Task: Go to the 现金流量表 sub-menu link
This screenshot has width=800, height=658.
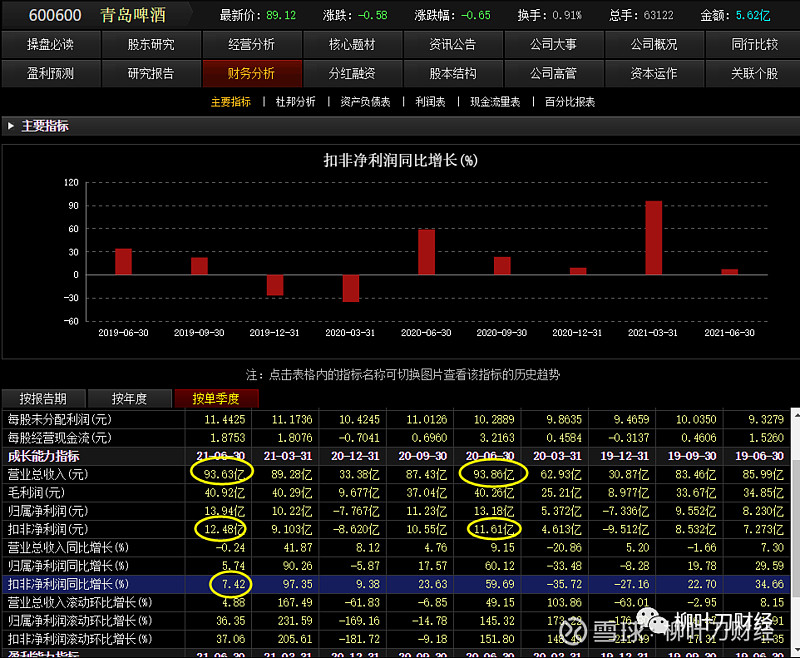Action: point(495,102)
